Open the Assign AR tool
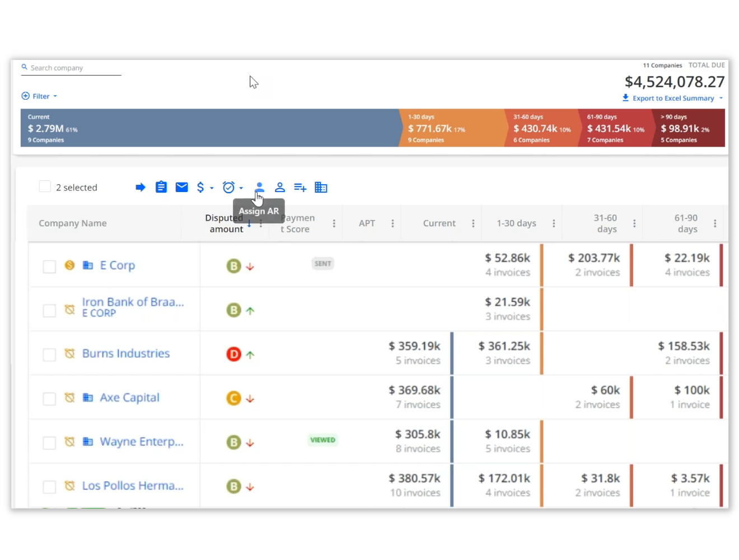Image resolution: width=739 pixels, height=560 pixels. (259, 187)
